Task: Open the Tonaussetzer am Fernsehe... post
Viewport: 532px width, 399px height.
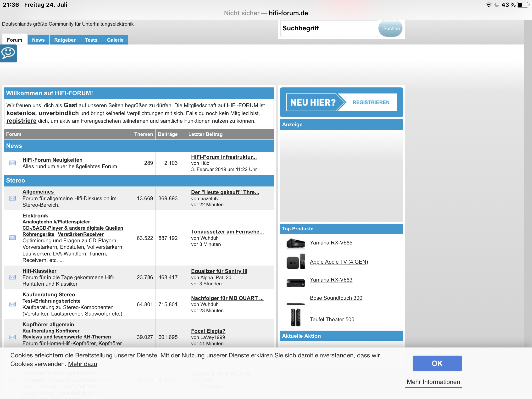Action: click(x=227, y=232)
